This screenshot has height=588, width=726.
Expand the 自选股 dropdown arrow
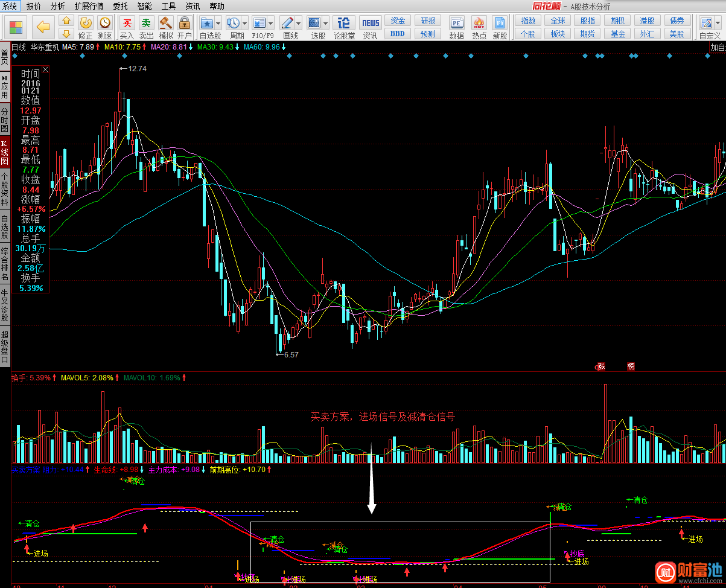[x=218, y=24]
